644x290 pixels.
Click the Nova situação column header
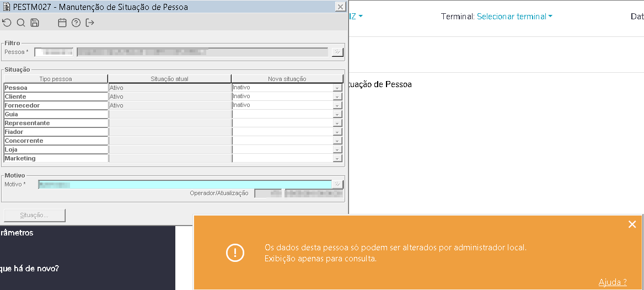(287, 79)
